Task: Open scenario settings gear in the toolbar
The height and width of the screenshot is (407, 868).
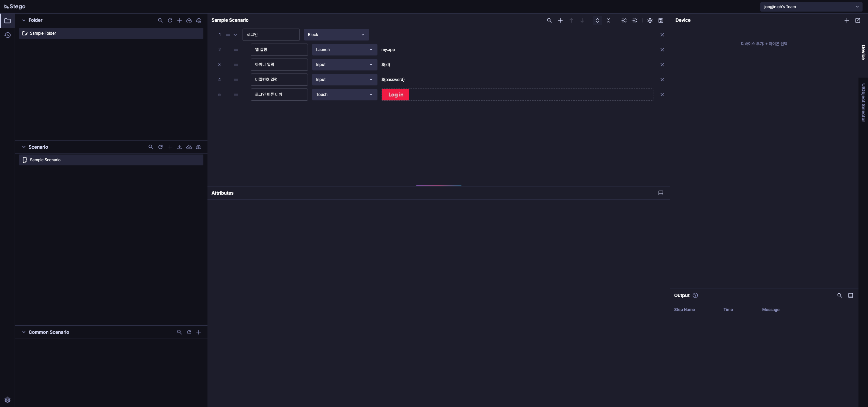Action: tap(650, 20)
